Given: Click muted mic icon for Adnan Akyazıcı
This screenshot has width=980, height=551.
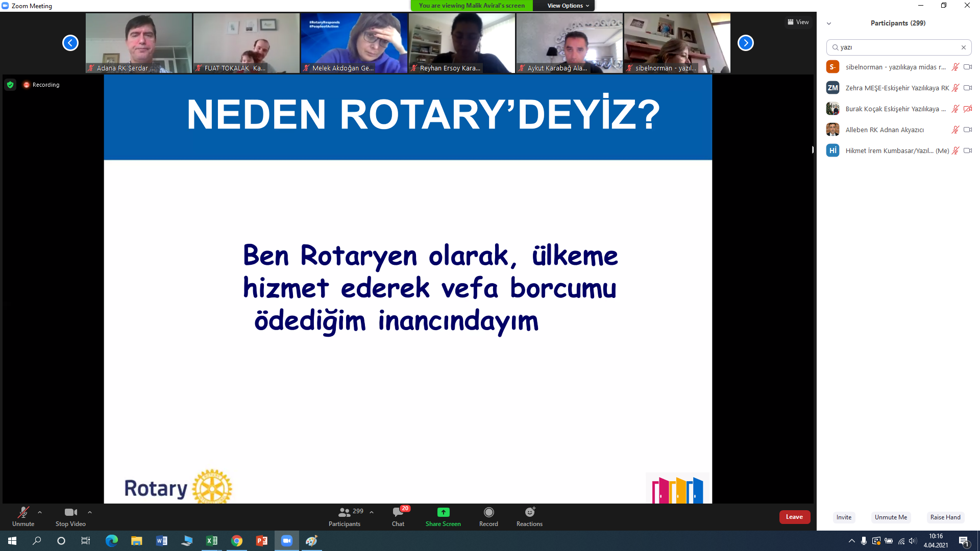Looking at the screenshot, I should (x=955, y=130).
